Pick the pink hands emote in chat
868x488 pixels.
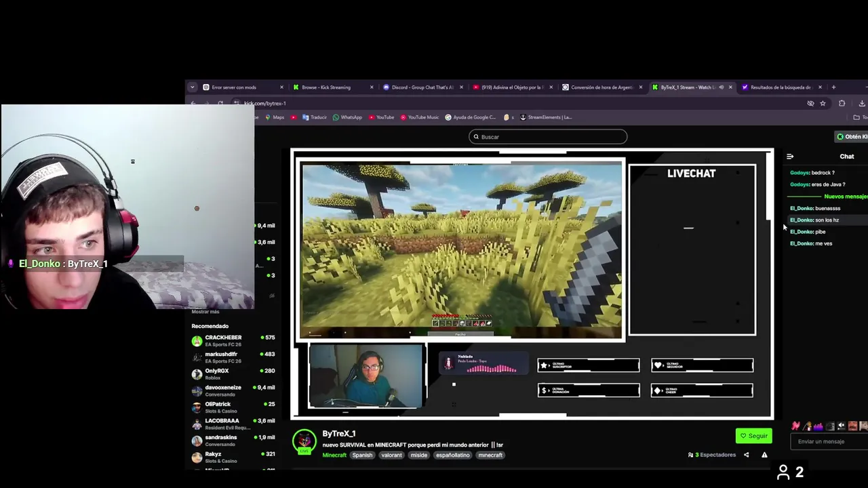click(796, 426)
